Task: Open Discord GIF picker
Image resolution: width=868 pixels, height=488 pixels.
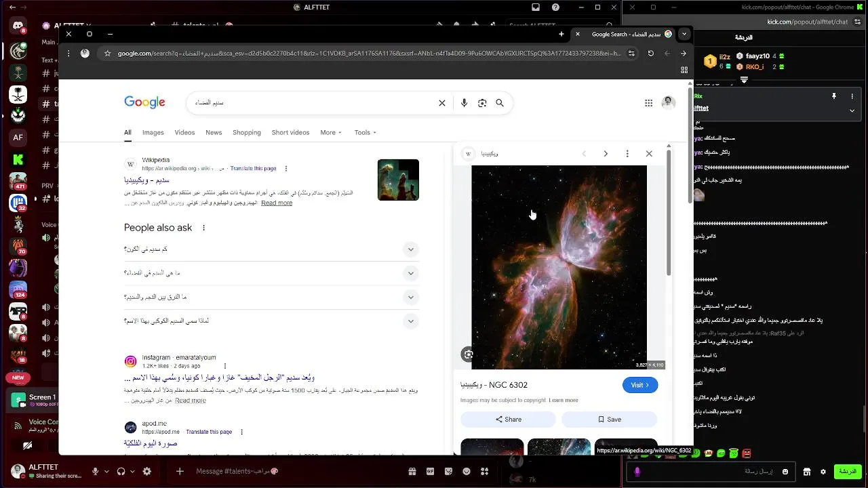Action: [430, 471]
